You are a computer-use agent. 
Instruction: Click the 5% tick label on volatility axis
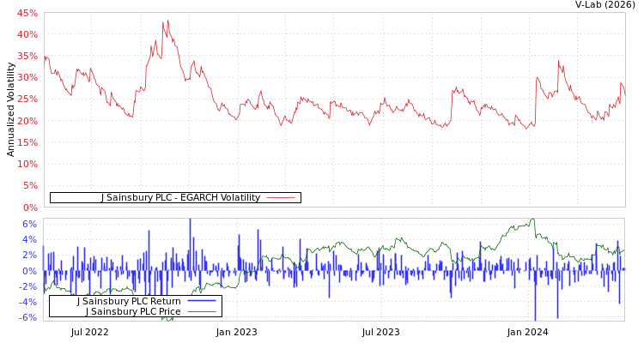click(29, 185)
